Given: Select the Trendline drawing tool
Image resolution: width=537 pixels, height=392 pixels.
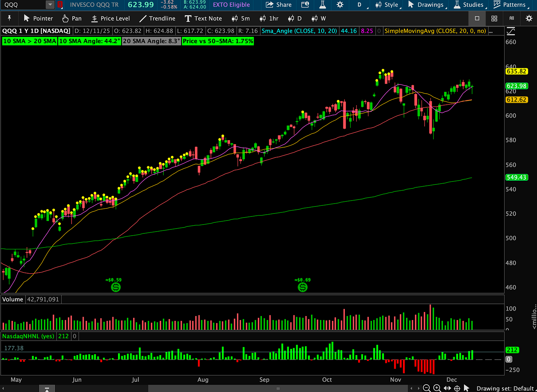Looking at the screenshot, I should (x=158, y=18).
